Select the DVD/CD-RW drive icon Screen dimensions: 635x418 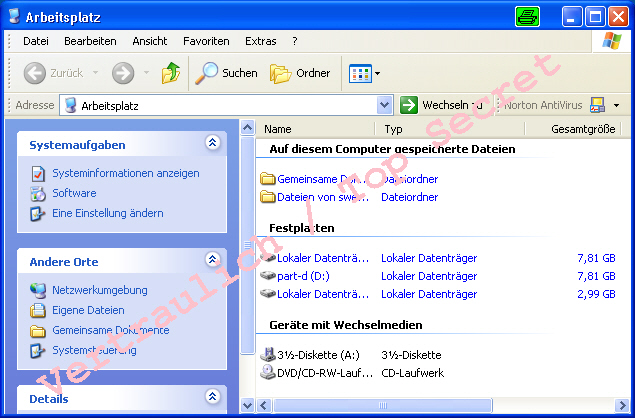[269, 373]
